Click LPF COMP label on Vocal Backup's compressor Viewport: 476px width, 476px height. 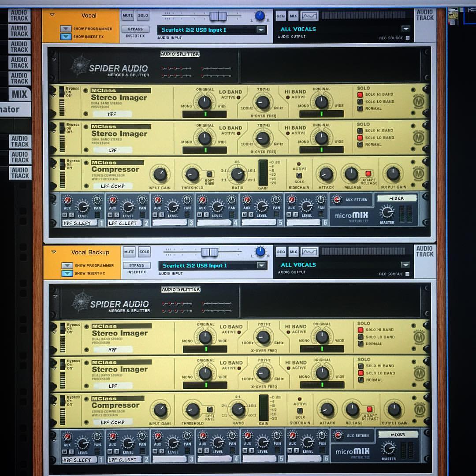(113, 422)
